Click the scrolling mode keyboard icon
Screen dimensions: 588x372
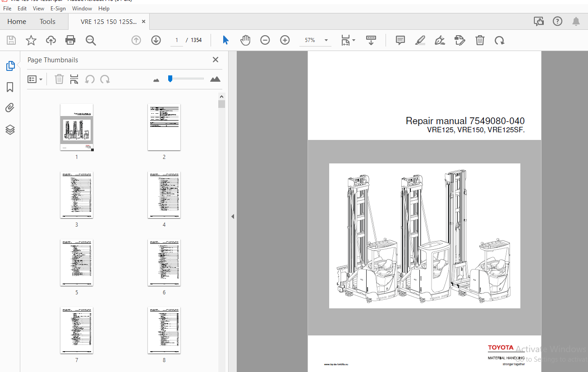coord(371,40)
